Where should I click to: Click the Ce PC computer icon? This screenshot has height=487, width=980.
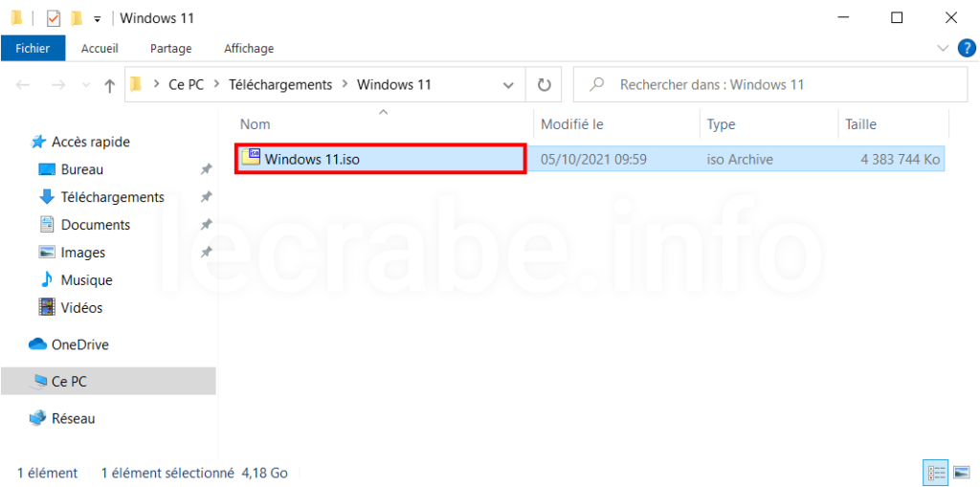pyautogui.click(x=40, y=381)
